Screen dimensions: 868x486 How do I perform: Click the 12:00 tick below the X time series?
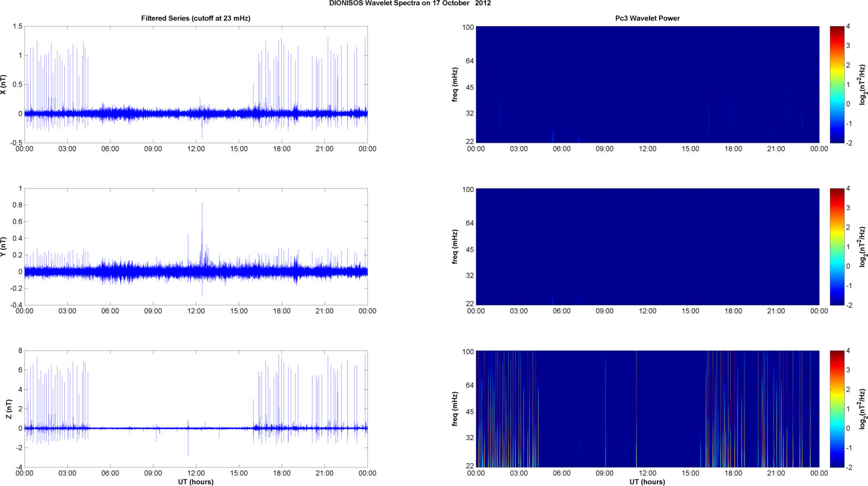(196, 149)
